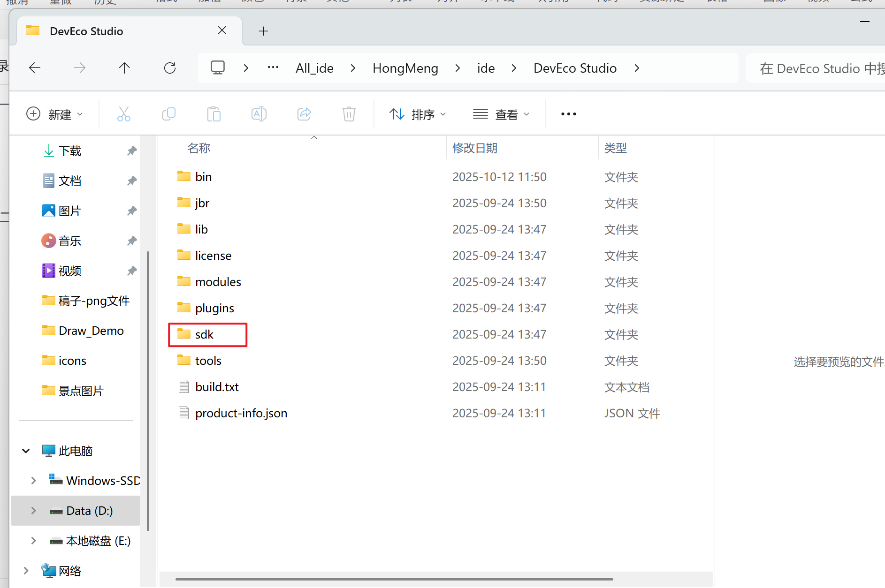The image size is (885, 588).
Task: Open a new tab with plus button
Action: (263, 31)
